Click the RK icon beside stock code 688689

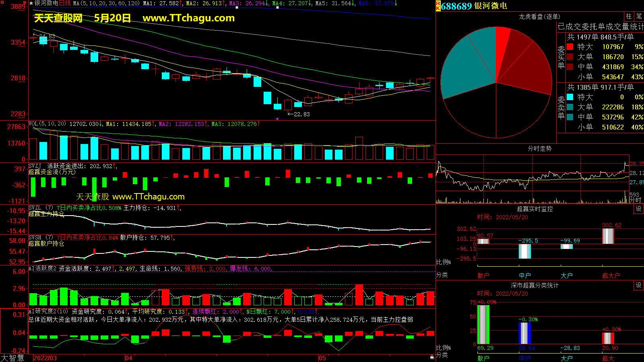[438, 6]
